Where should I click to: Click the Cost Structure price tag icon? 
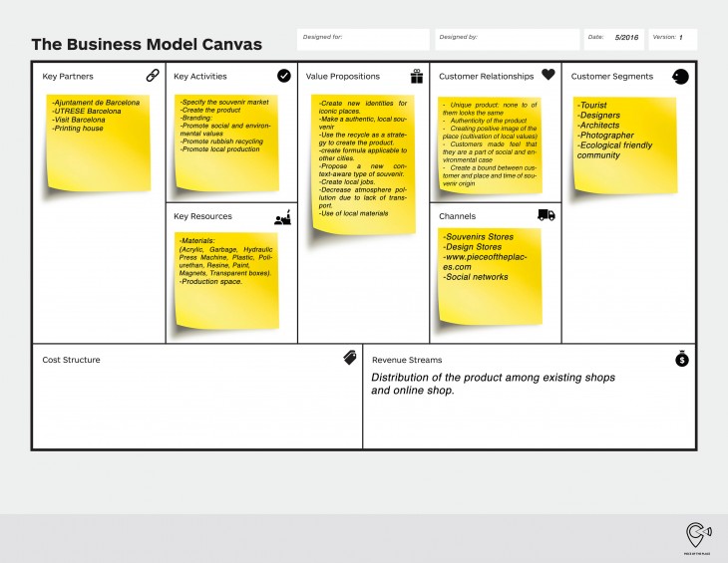pos(350,358)
